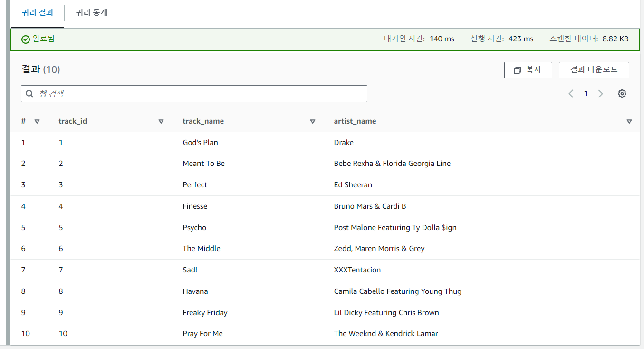Go to the next results page arrow
The height and width of the screenshot is (349, 644).
pyautogui.click(x=600, y=94)
